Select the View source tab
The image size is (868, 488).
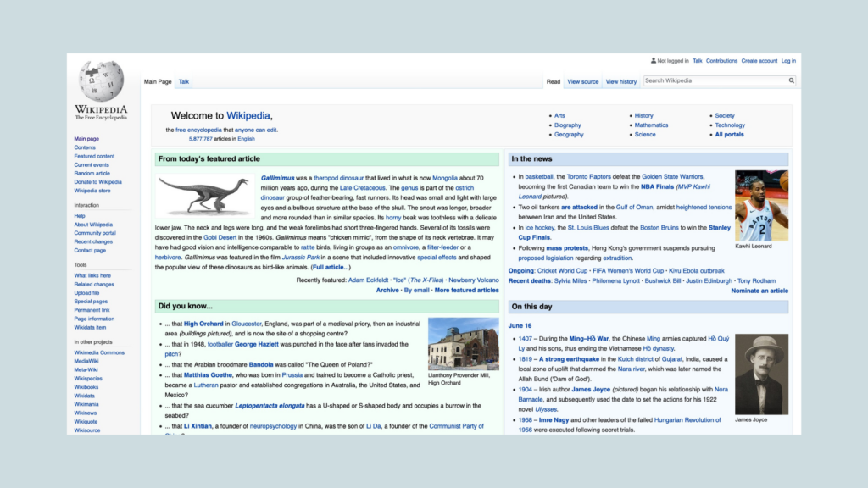click(582, 82)
